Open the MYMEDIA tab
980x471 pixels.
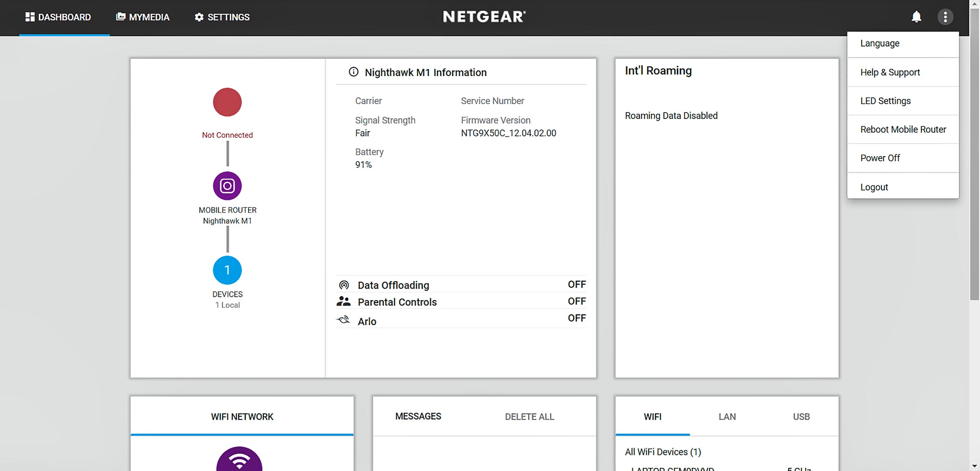click(x=142, y=17)
